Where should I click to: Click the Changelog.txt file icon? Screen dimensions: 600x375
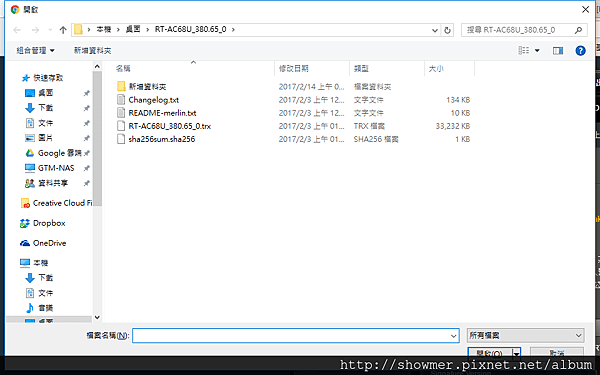121,100
